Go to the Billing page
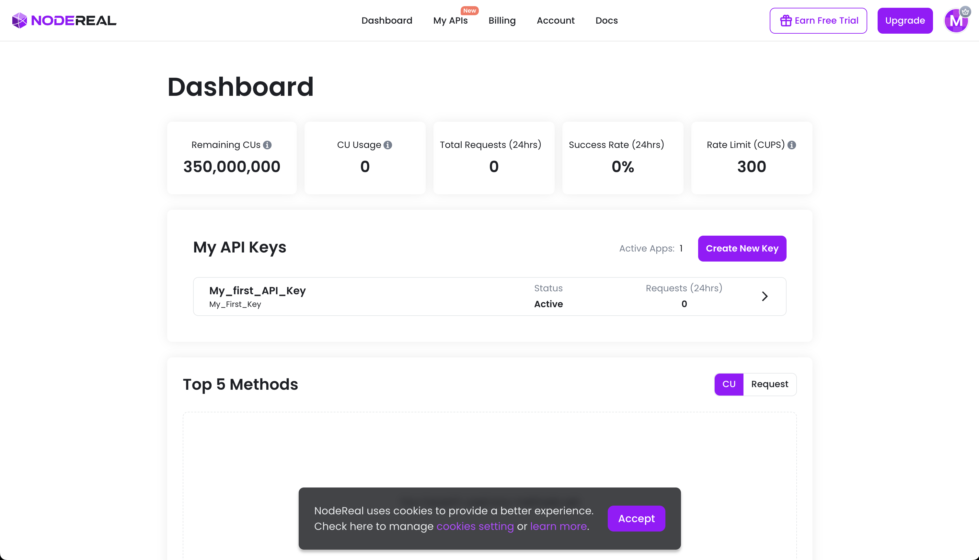 [502, 21]
